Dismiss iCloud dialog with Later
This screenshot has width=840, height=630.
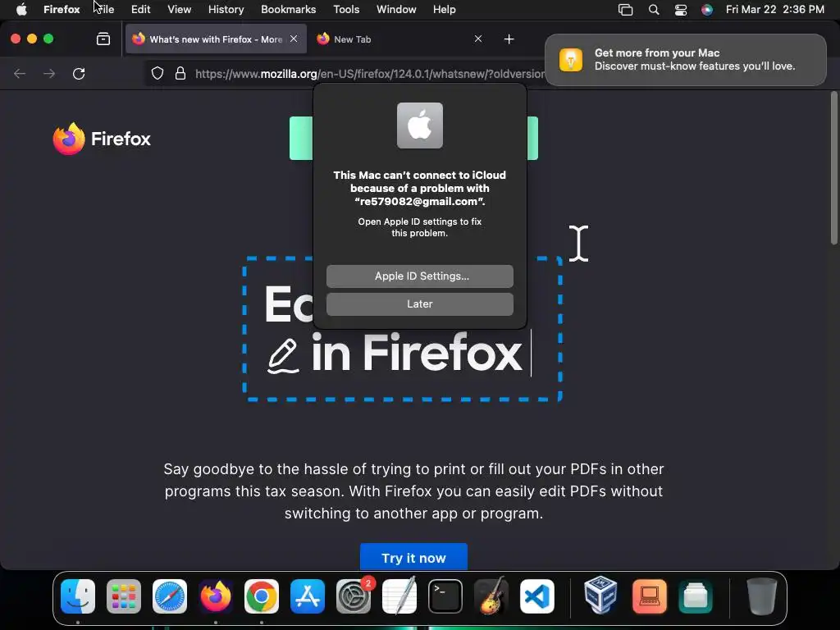click(x=419, y=304)
